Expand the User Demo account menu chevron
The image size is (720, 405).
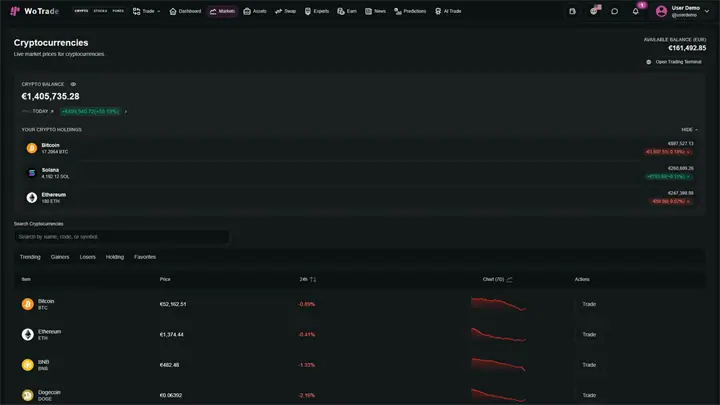coord(707,11)
